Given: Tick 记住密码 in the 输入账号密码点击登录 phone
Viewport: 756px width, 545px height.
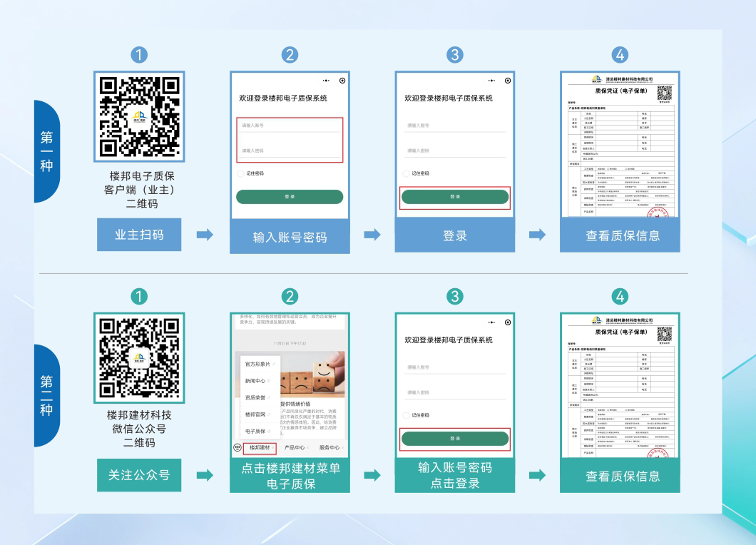Looking at the screenshot, I should 406,415.
